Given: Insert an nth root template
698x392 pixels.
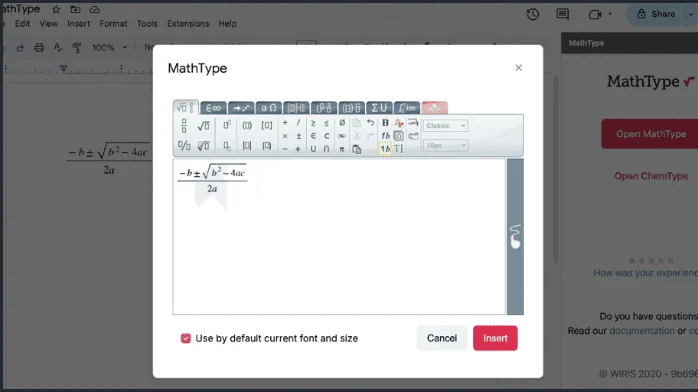Looking at the screenshot, I should (x=203, y=145).
